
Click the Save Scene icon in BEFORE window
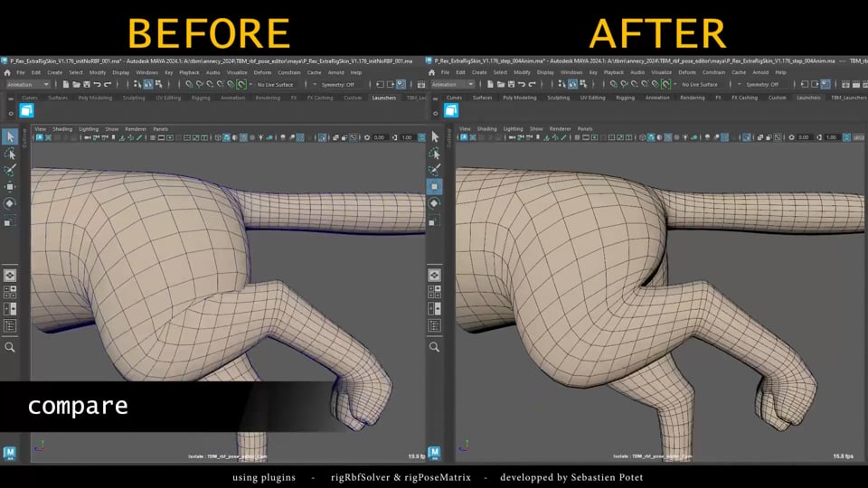pos(87,85)
